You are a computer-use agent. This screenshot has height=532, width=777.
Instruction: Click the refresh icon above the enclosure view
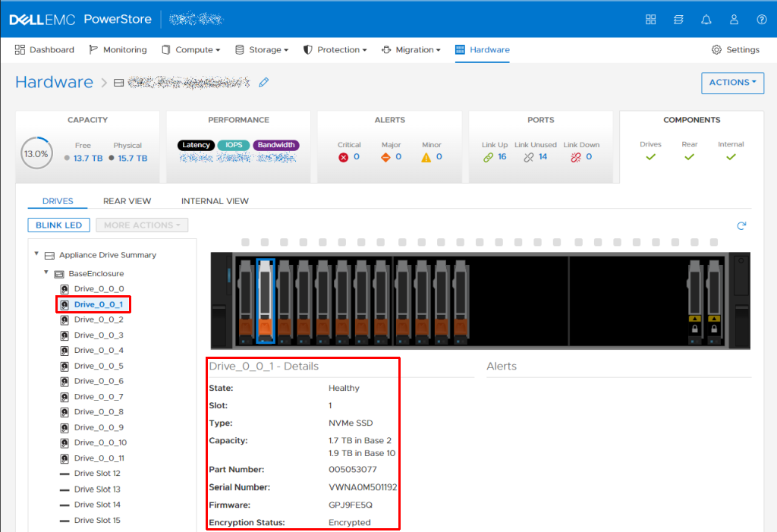pyautogui.click(x=741, y=225)
